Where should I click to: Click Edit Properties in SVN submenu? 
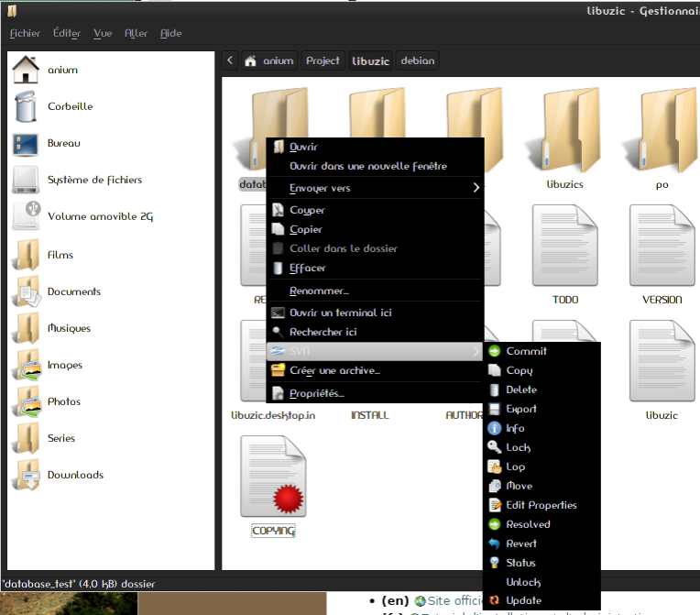tap(541, 505)
